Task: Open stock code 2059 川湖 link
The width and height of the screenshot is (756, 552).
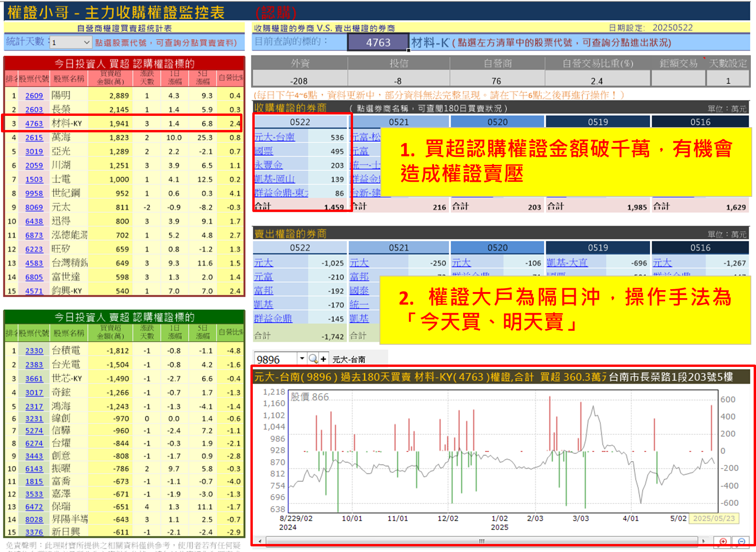Action: (x=34, y=165)
